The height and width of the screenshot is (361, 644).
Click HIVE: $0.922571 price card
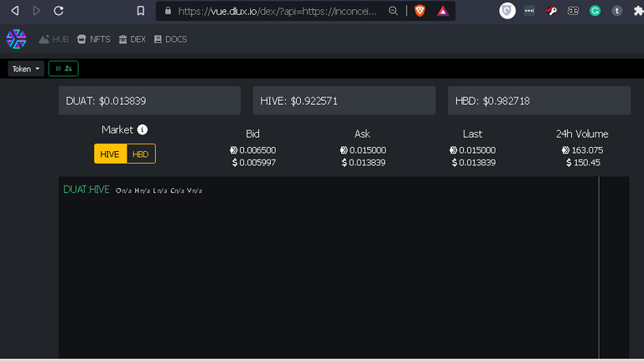(x=344, y=101)
